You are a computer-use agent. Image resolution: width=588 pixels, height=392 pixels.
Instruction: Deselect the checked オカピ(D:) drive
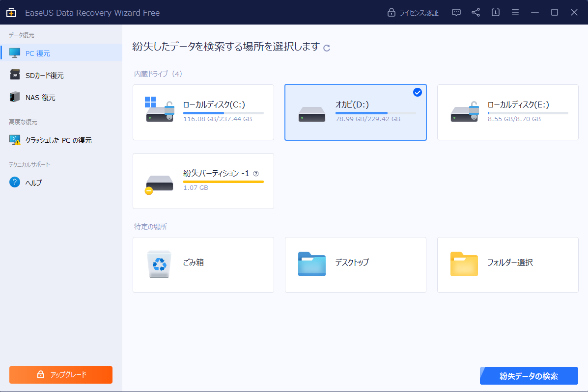(x=417, y=92)
